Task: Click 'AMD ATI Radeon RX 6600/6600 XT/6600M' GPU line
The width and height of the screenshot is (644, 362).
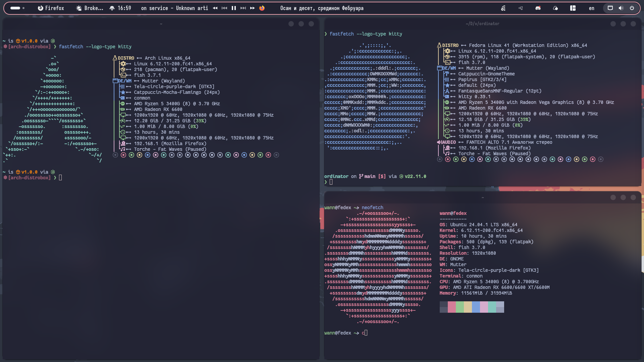Action: point(501,287)
